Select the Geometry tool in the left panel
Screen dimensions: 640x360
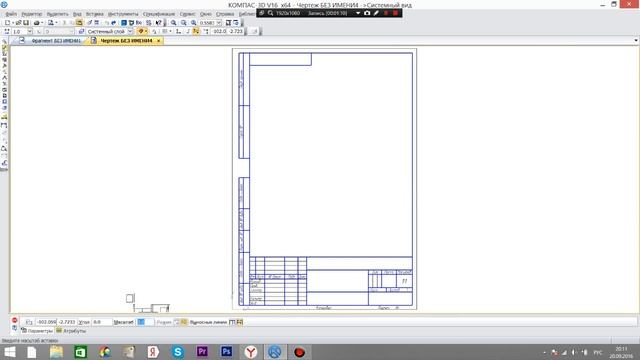pyautogui.click(x=4, y=48)
